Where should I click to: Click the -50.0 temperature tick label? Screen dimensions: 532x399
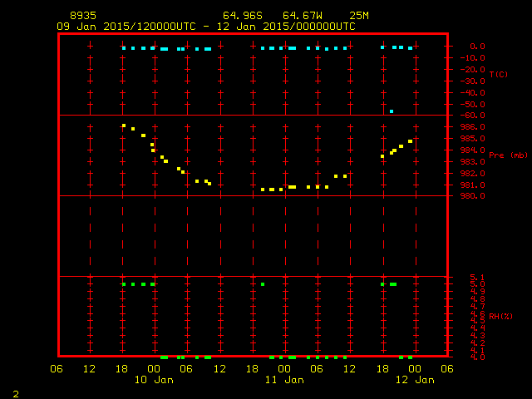pyautogui.click(x=473, y=104)
